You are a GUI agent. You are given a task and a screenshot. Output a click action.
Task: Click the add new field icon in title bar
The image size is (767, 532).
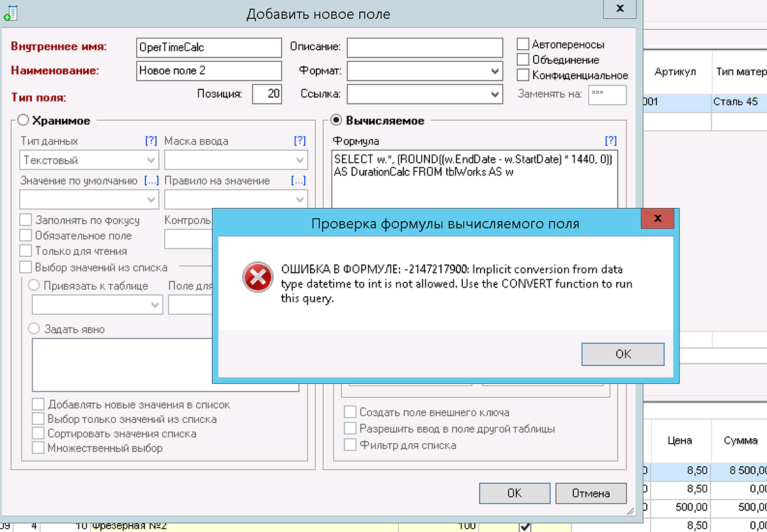coord(10,11)
